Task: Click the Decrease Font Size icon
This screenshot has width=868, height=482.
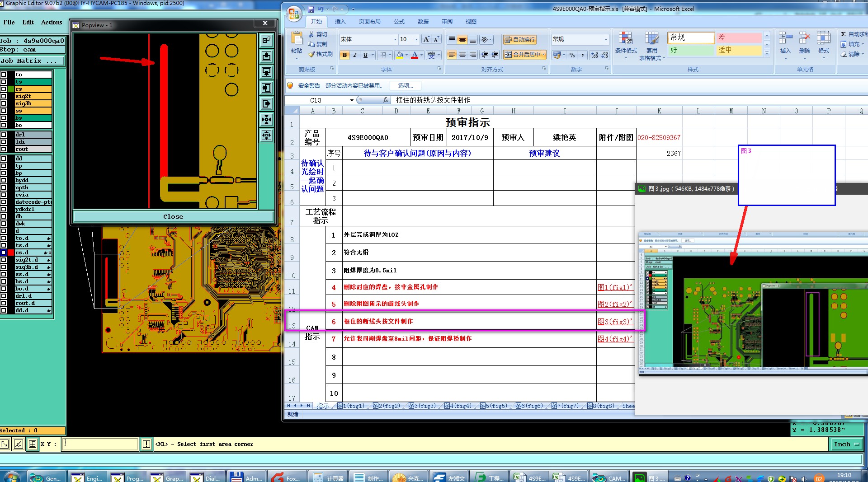Action: (x=436, y=39)
